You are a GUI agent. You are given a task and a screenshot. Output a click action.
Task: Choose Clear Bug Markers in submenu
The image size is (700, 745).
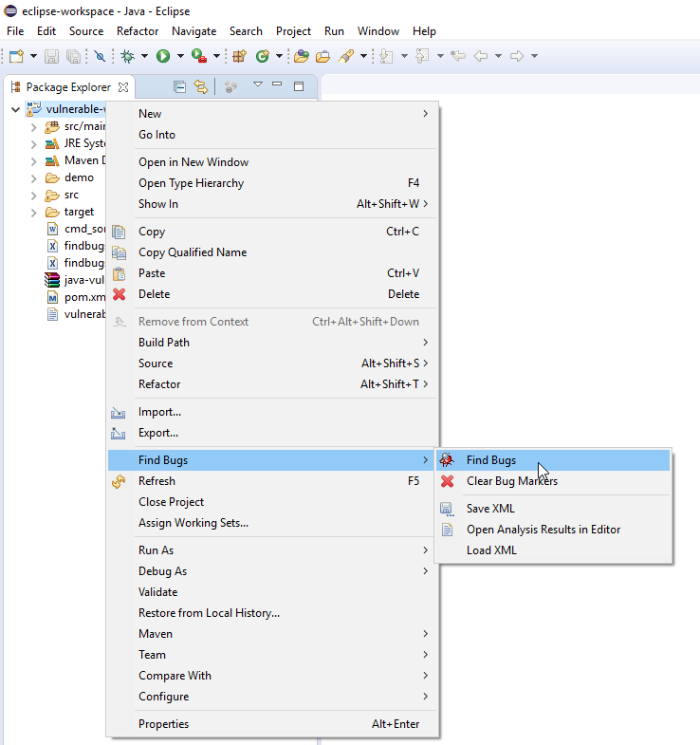click(553, 481)
